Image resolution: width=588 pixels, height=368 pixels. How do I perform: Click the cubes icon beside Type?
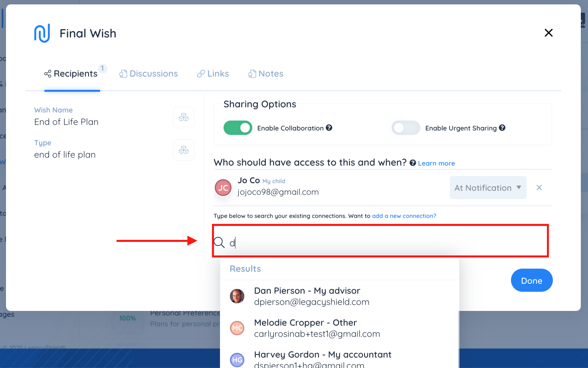184,150
